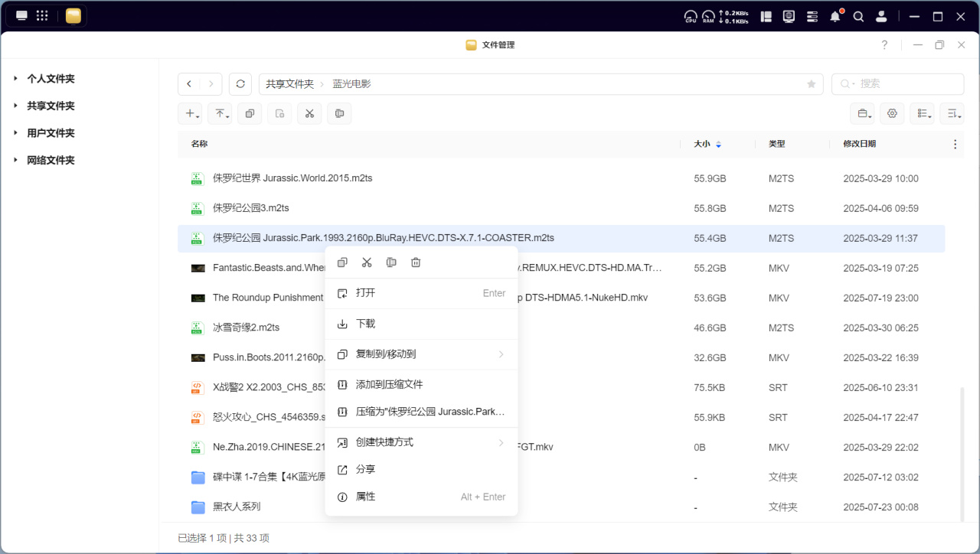Expand the 个人文件夹 tree node
Screen dimensions: 980x554
(15, 78)
